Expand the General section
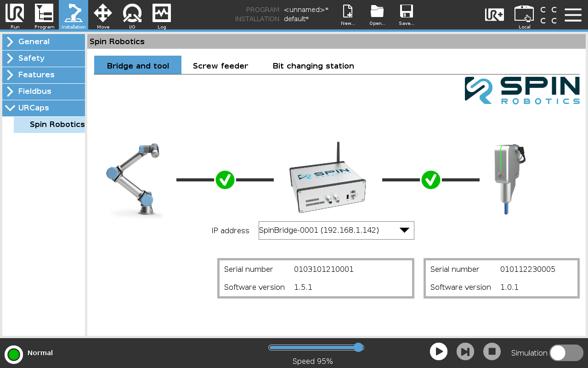 tap(44, 42)
